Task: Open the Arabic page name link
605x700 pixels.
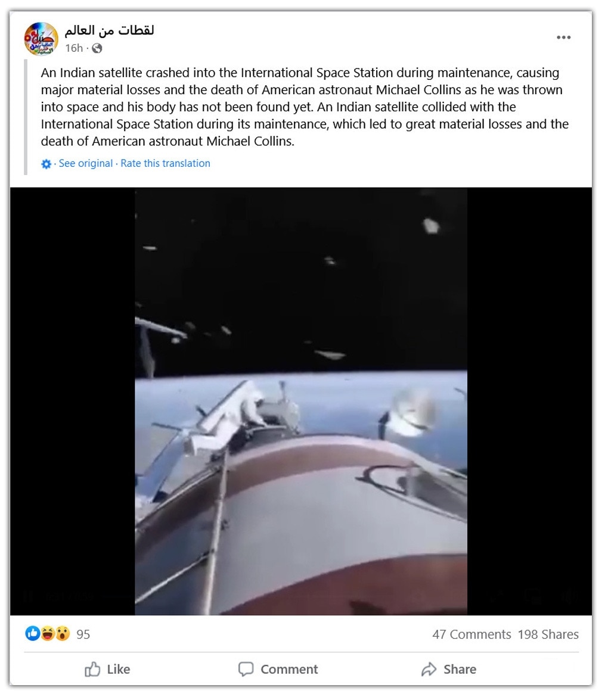Action: click(110, 30)
